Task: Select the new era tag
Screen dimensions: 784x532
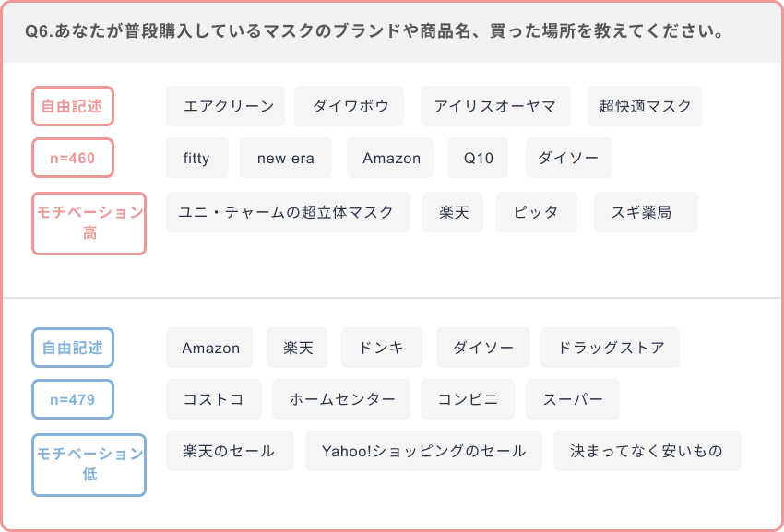Action: pos(286,158)
